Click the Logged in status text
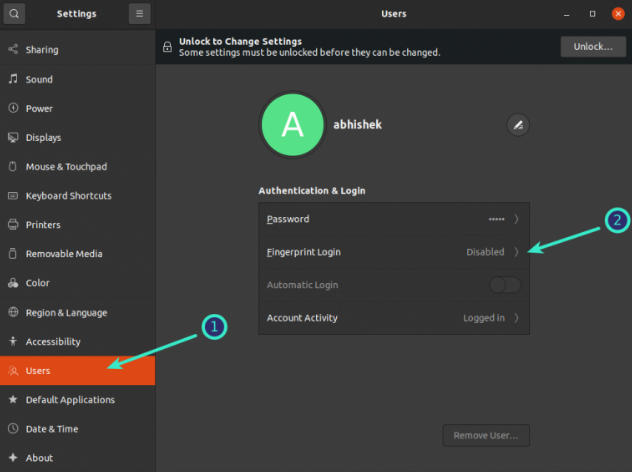 (484, 318)
